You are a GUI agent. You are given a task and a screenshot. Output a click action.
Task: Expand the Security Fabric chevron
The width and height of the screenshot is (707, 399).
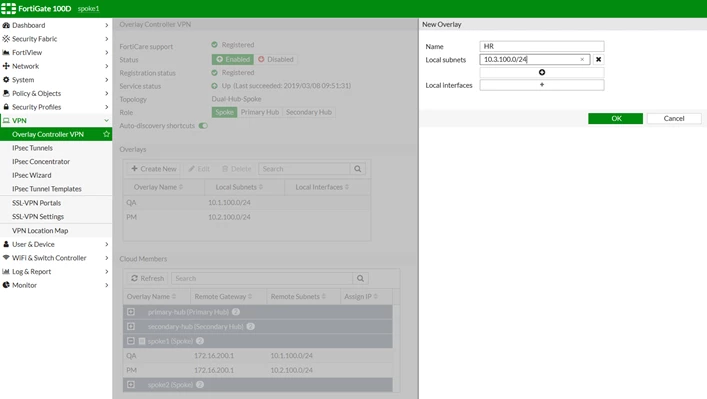click(106, 39)
